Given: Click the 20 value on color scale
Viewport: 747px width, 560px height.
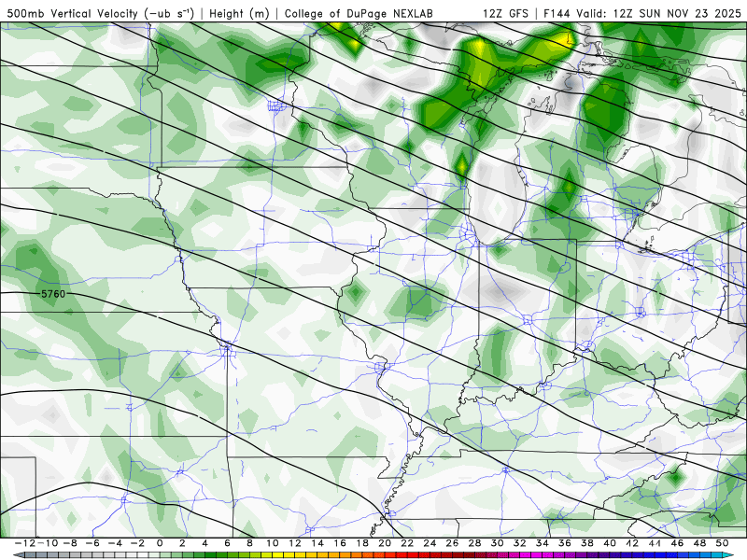Looking at the screenshot, I should [x=385, y=543].
